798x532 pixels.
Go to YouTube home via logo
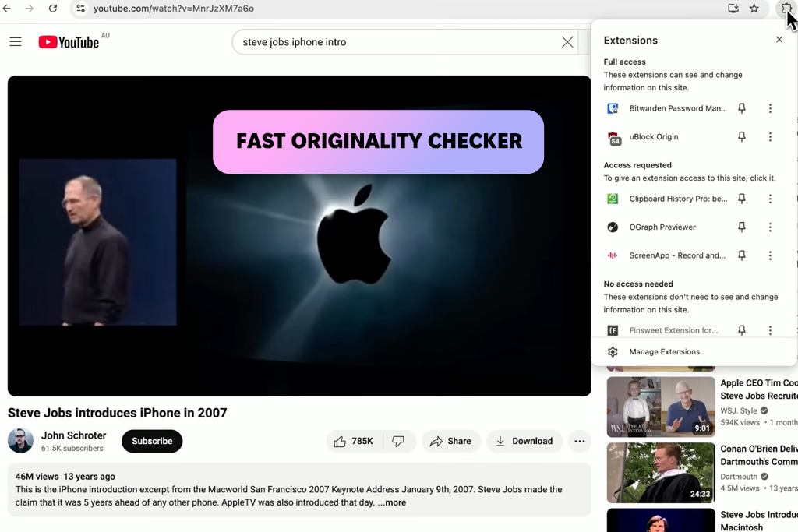[69, 42]
